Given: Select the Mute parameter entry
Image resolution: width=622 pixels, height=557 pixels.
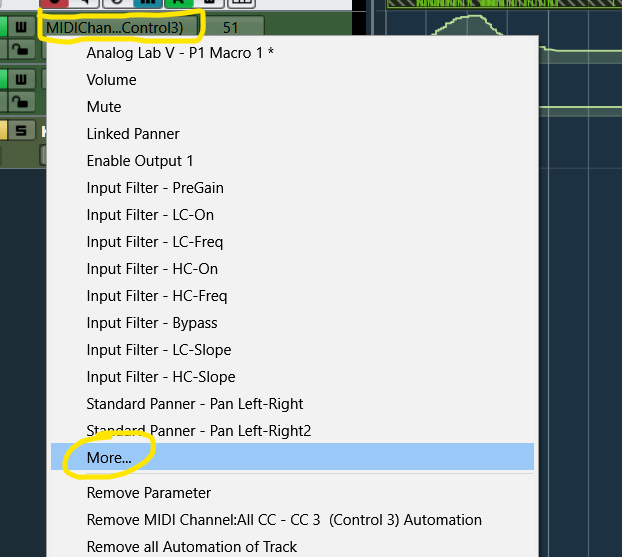Looking at the screenshot, I should [x=104, y=107].
